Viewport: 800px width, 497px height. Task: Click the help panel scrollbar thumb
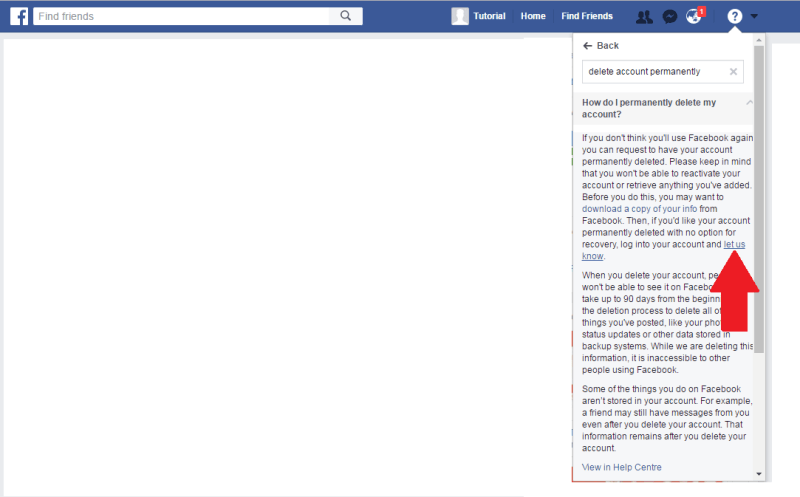(759, 199)
